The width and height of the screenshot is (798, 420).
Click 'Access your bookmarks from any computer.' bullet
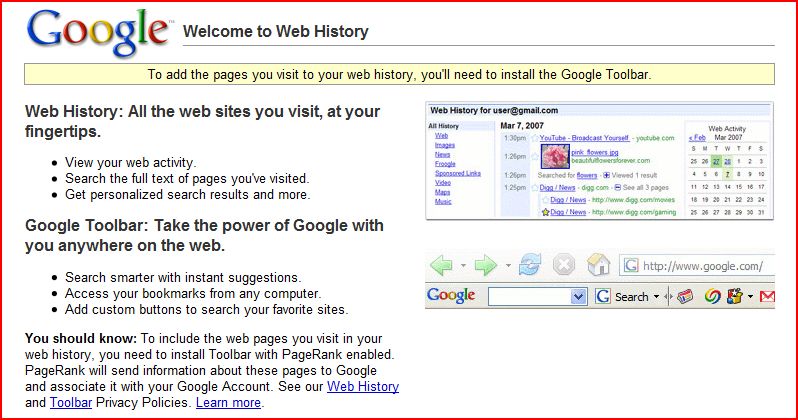point(193,294)
